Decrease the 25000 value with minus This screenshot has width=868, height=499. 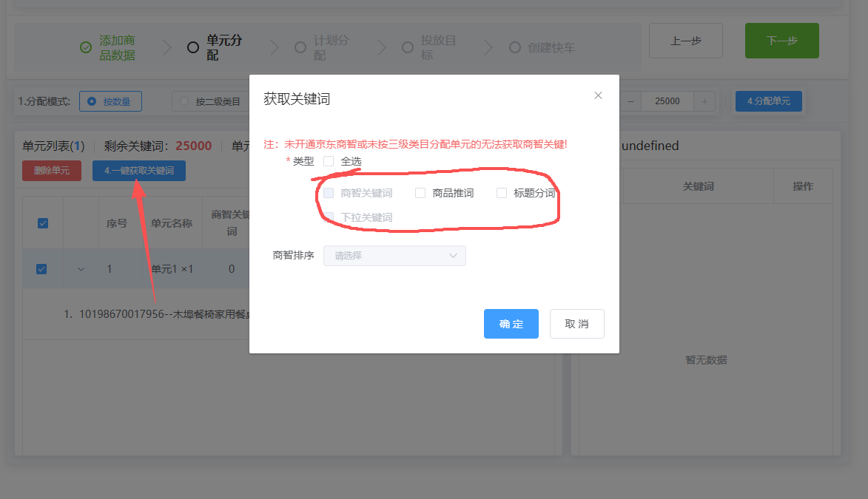pos(630,101)
